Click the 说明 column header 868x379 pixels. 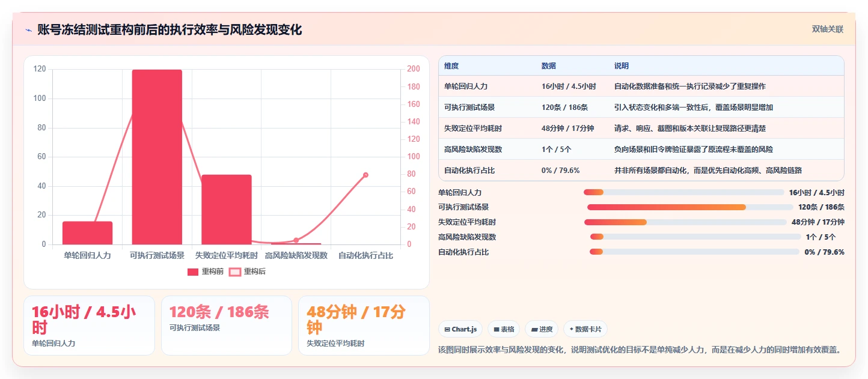point(622,65)
